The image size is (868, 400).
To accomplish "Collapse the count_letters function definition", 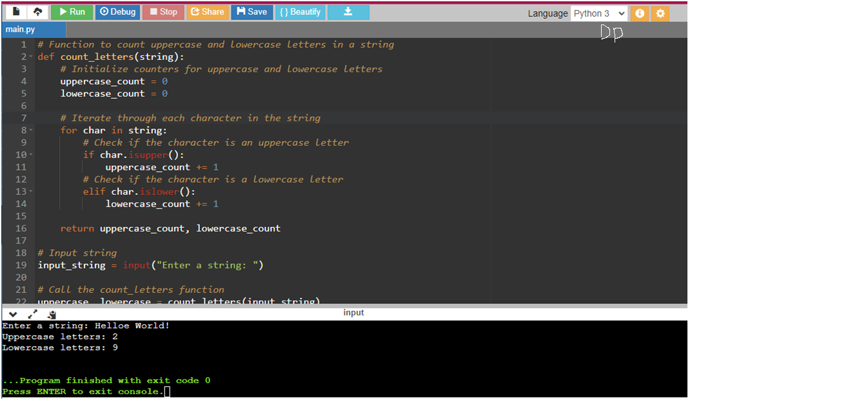I will pos(30,57).
